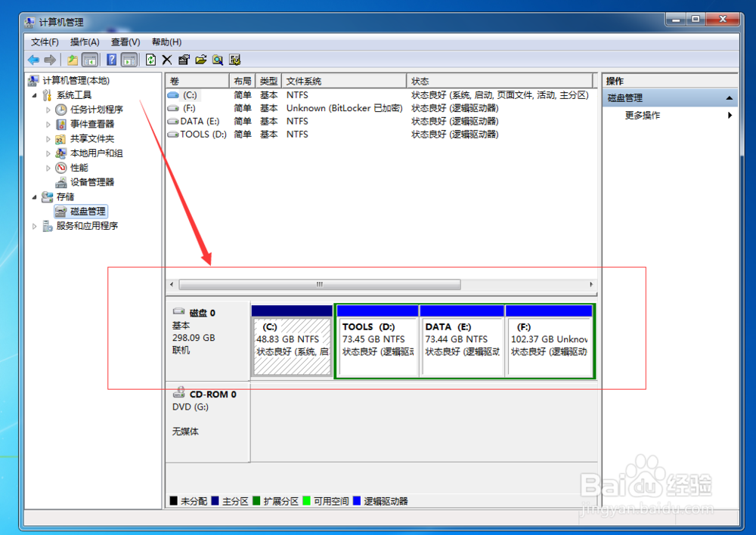The image size is (756, 535).
Task: Select the DATA (E:) 73.44 GB partition block
Action: [x=462, y=342]
